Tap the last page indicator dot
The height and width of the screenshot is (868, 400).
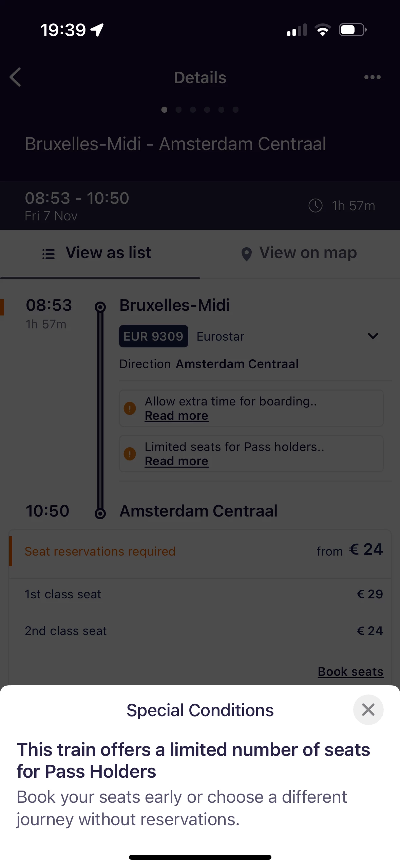(235, 110)
